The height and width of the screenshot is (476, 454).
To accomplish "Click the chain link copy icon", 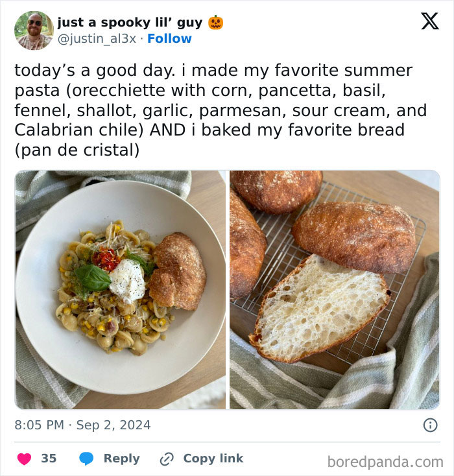I will tap(167, 458).
